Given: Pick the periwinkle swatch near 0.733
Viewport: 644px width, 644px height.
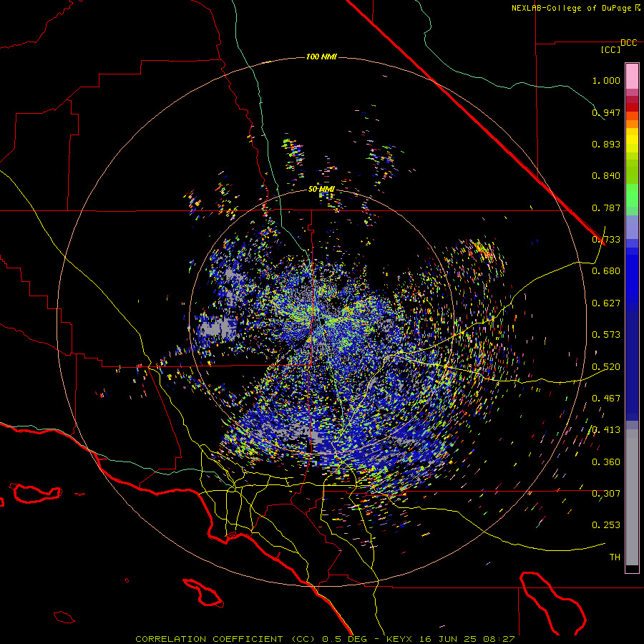Looking at the screenshot, I should point(632,227).
